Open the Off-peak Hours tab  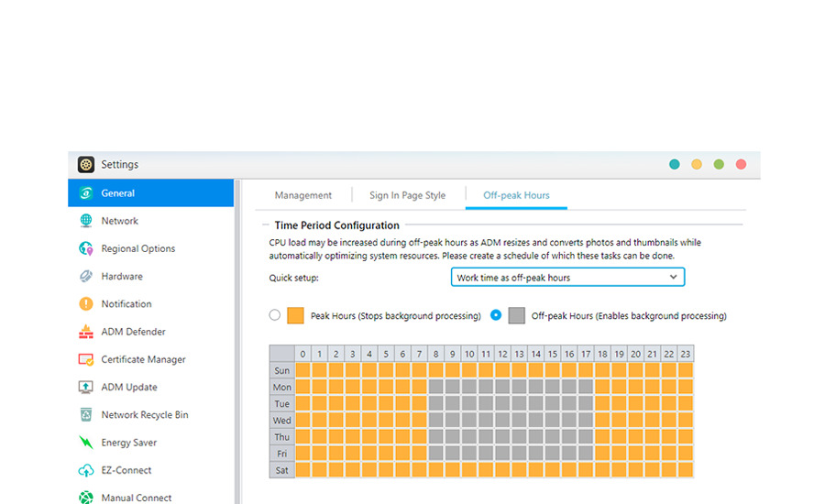coord(516,195)
